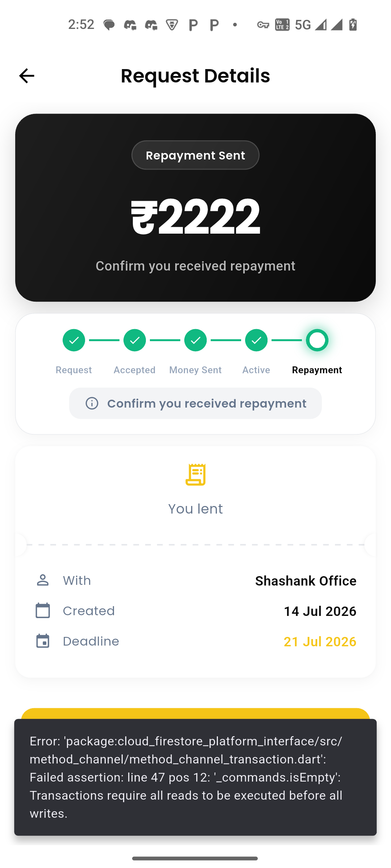Click the person icon next to With
Viewport: 391px width, 868px height.
(x=43, y=580)
